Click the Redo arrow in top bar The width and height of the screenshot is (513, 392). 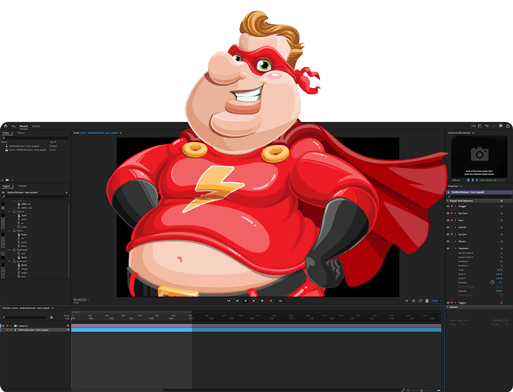(494, 126)
